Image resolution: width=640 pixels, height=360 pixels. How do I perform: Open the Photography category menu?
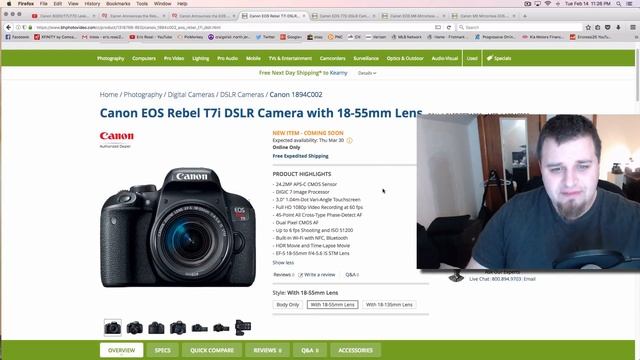(111, 58)
